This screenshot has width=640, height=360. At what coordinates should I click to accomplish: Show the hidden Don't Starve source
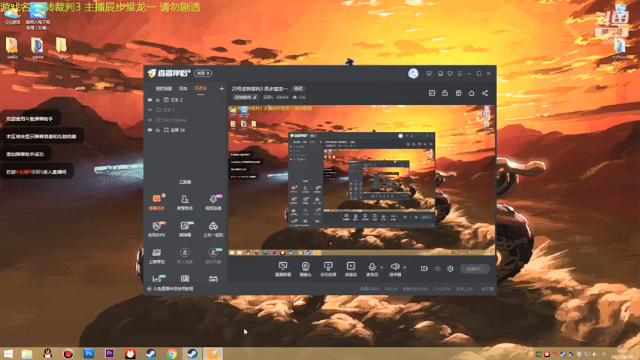(x=150, y=120)
